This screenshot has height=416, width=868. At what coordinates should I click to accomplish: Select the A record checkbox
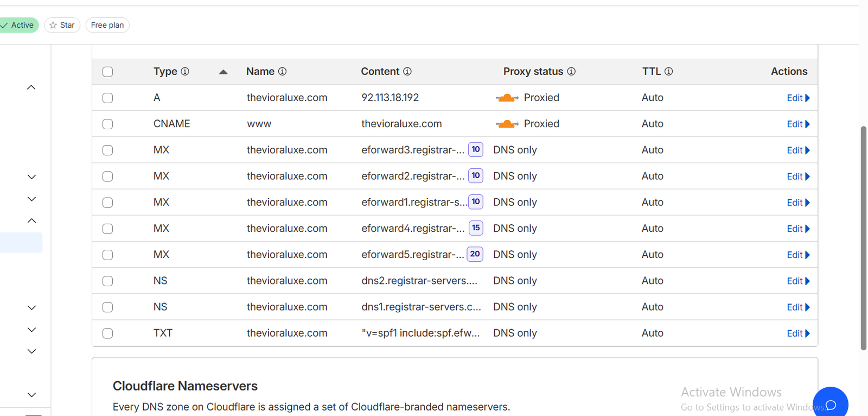[x=108, y=98]
